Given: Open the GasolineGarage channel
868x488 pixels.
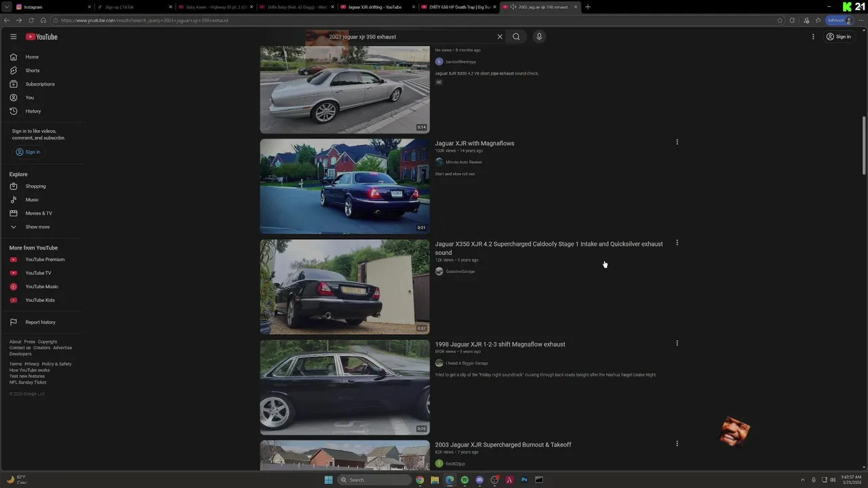Looking at the screenshot, I should coord(460,271).
